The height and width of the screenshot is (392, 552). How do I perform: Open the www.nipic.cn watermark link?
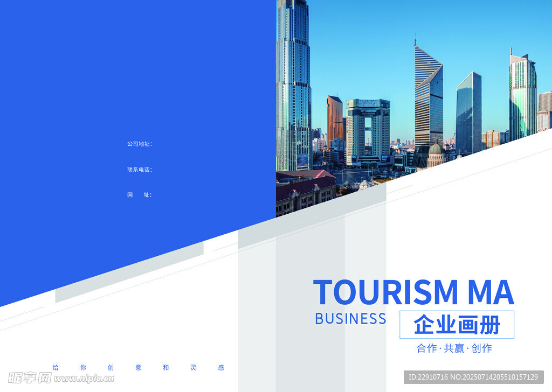tap(84, 379)
